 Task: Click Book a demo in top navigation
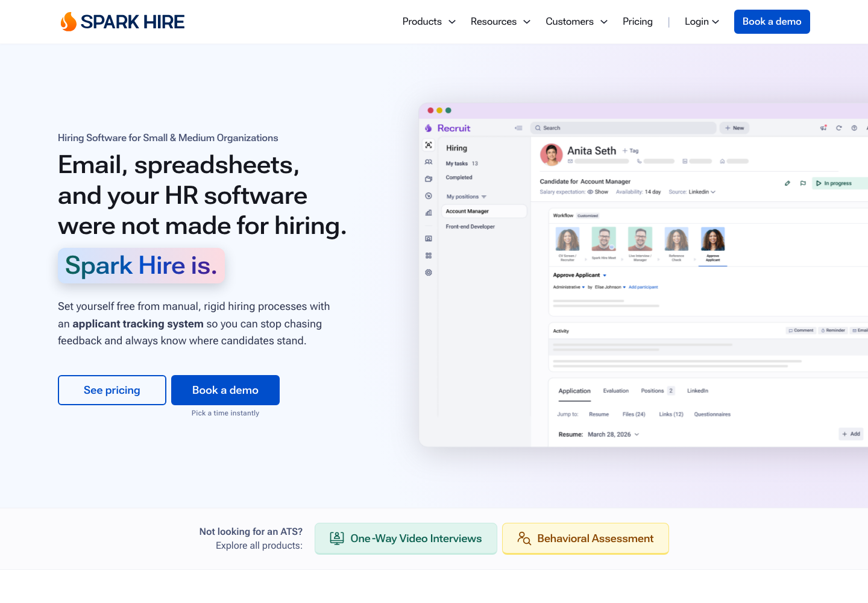click(772, 22)
